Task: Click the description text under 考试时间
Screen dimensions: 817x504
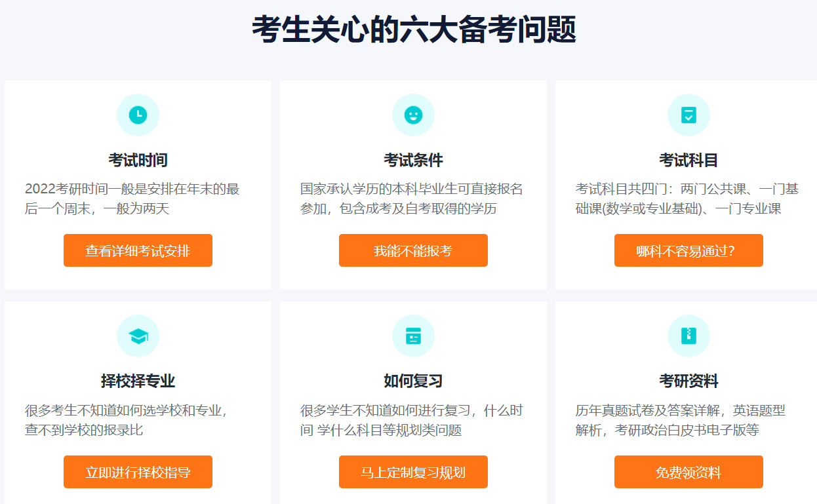Action: click(x=138, y=199)
